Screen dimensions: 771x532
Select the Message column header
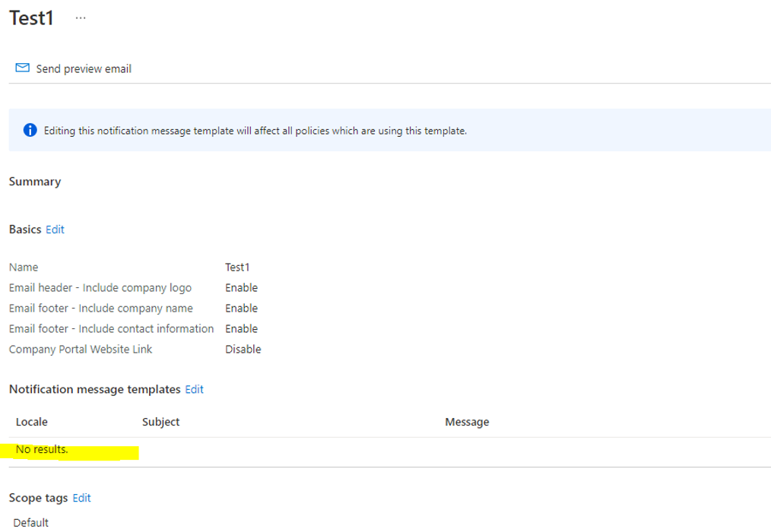pyautogui.click(x=467, y=421)
